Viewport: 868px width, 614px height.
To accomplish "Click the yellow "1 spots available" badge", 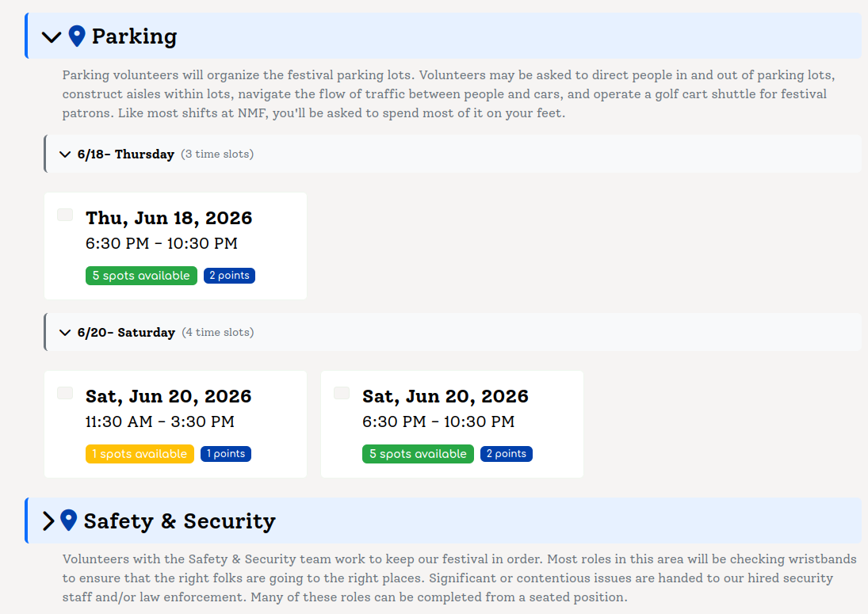I will point(140,453).
